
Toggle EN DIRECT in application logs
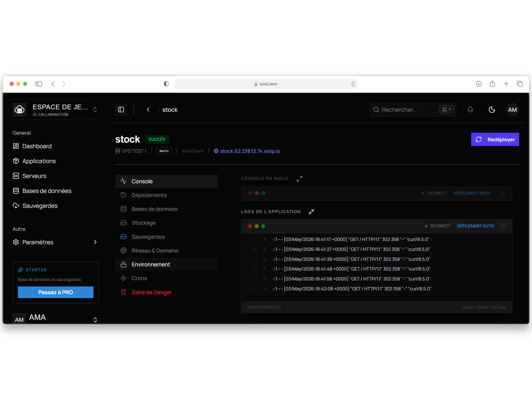point(438,226)
